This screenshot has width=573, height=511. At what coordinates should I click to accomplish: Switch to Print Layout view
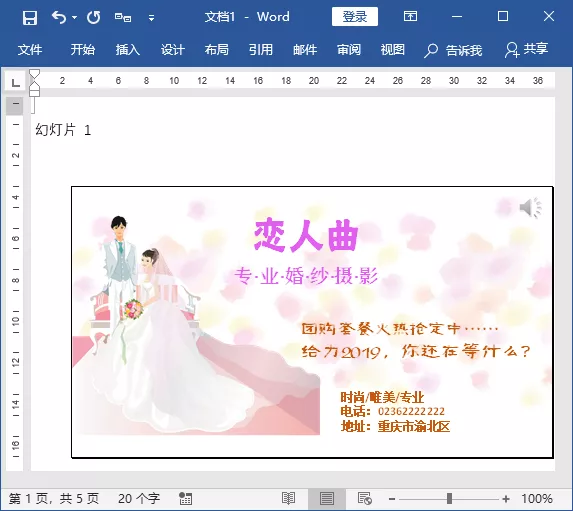point(327,499)
